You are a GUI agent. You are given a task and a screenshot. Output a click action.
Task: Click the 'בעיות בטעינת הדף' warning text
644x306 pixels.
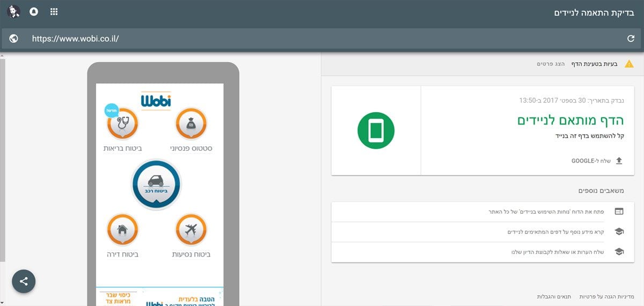coord(594,64)
